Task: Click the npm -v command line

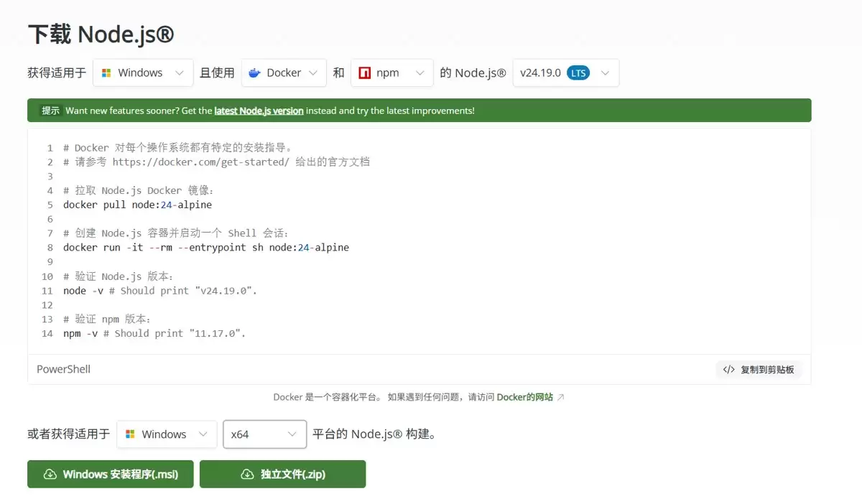Action: click(x=154, y=333)
